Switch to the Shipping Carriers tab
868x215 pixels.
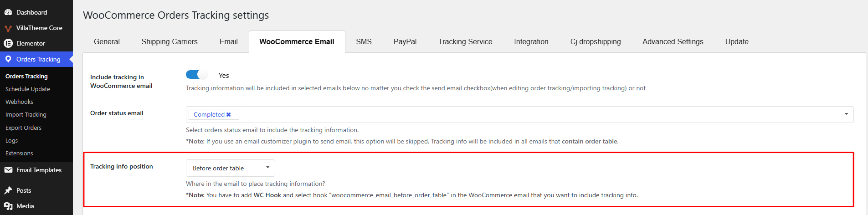[169, 41]
